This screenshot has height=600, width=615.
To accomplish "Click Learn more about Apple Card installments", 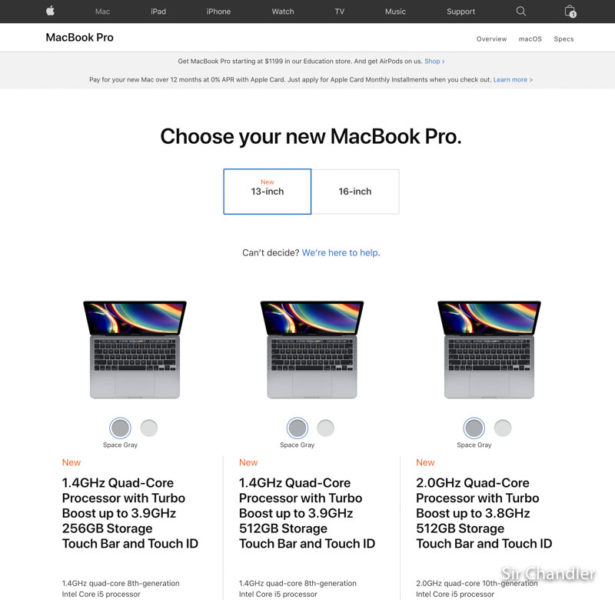I will [x=513, y=80].
